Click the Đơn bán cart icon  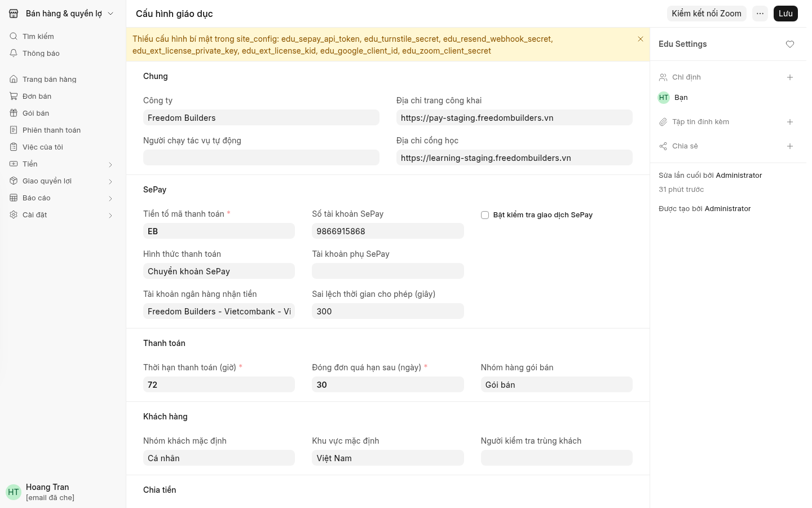[x=14, y=96]
